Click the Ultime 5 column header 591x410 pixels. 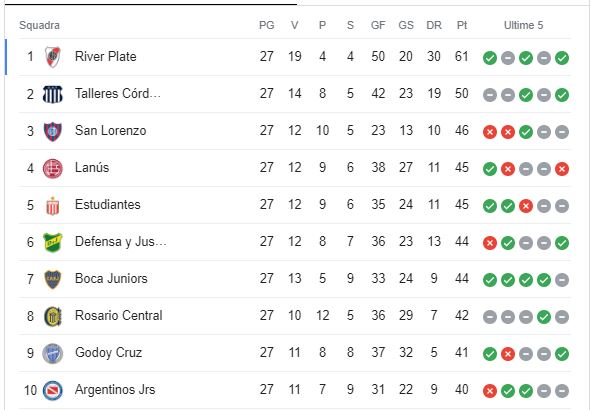tap(524, 25)
